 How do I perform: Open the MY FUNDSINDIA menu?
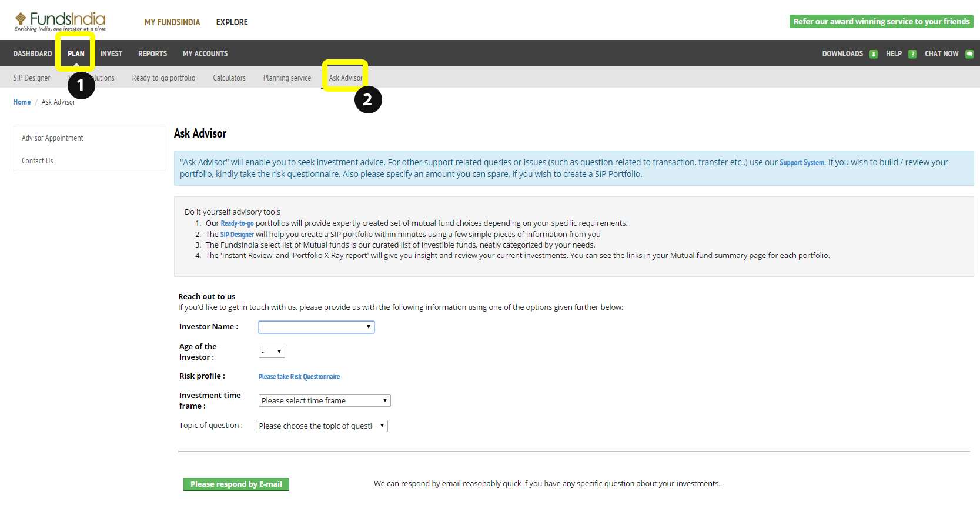tap(172, 22)
